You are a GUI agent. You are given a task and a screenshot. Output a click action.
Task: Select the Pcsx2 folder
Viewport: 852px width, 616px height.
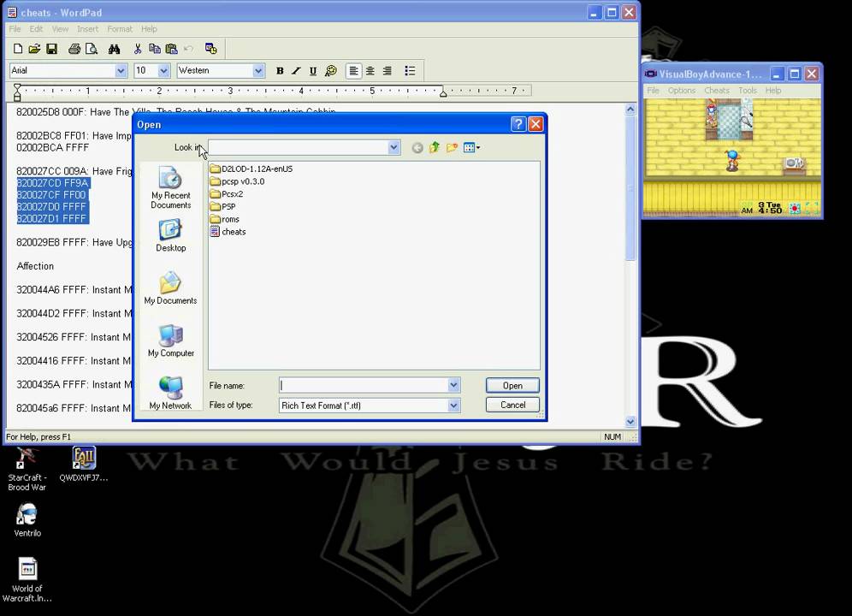(227, 194)
